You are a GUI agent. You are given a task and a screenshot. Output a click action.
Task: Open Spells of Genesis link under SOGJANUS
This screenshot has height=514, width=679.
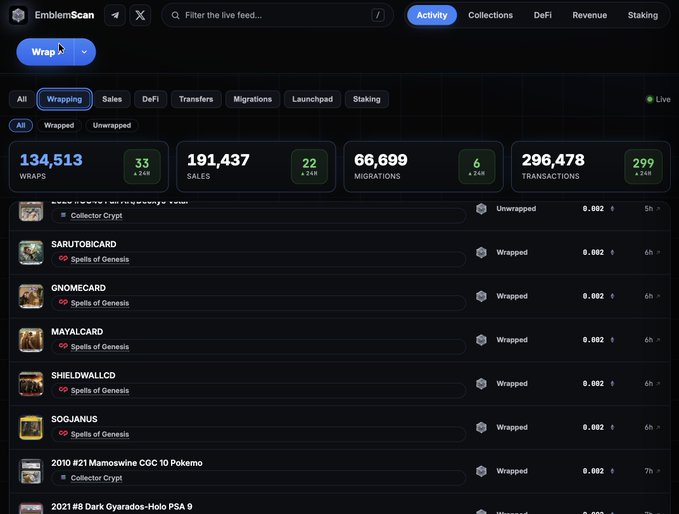pos(100,434)
